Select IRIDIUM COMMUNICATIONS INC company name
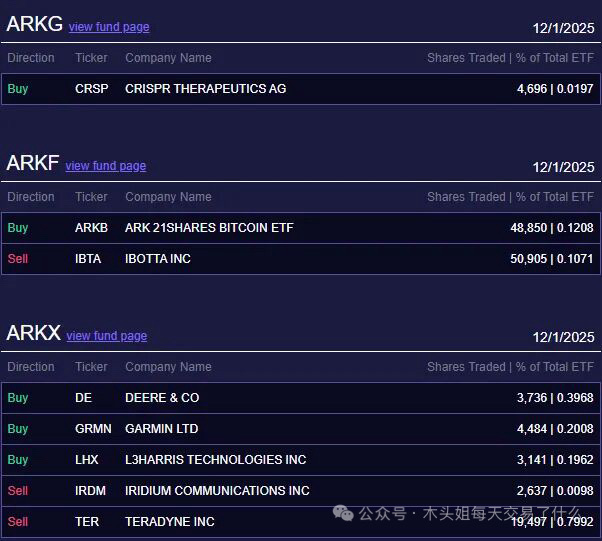602x541 pixels. (x=217, y=491)
